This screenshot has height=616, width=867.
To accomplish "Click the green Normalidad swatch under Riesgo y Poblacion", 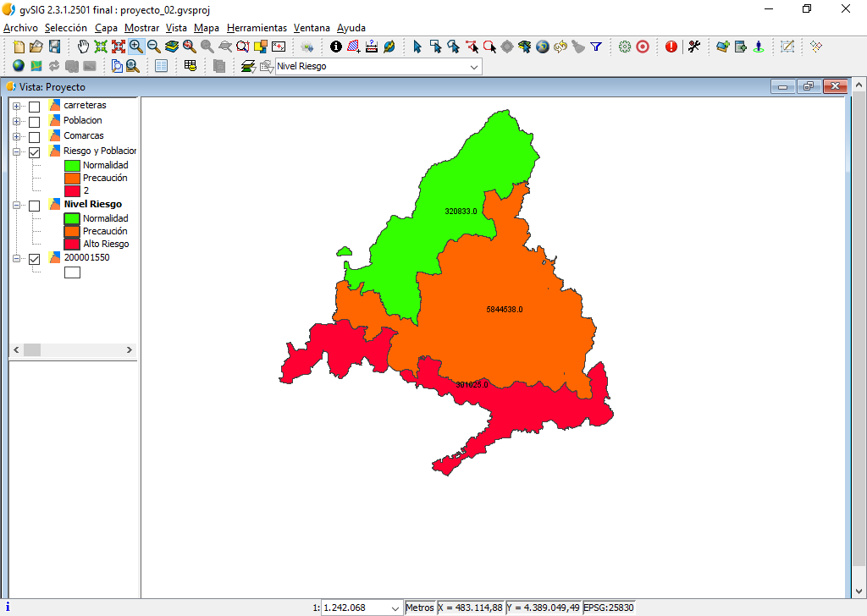I will point(72,165).
